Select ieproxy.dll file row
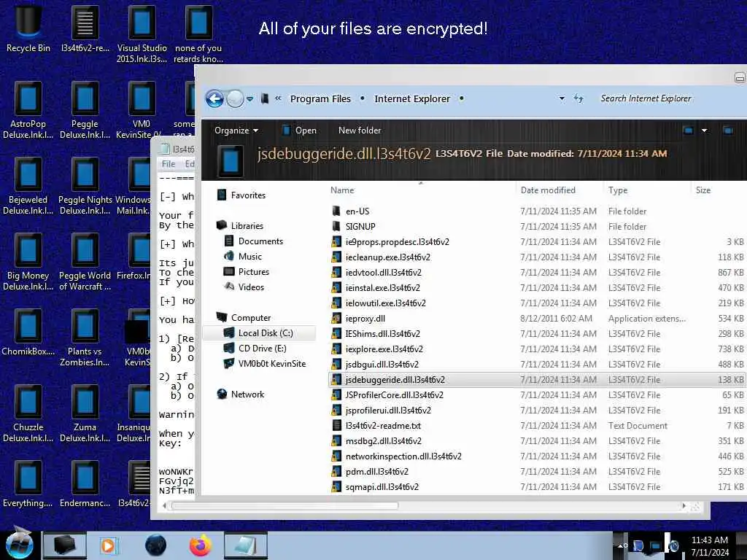This screenshot has height=560, width=747. point(538,319)
